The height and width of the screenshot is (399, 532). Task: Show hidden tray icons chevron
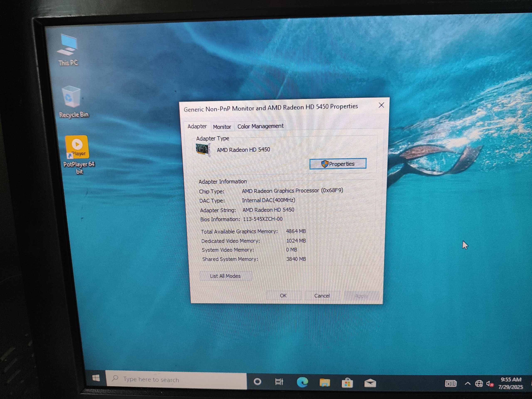point(467,383)
